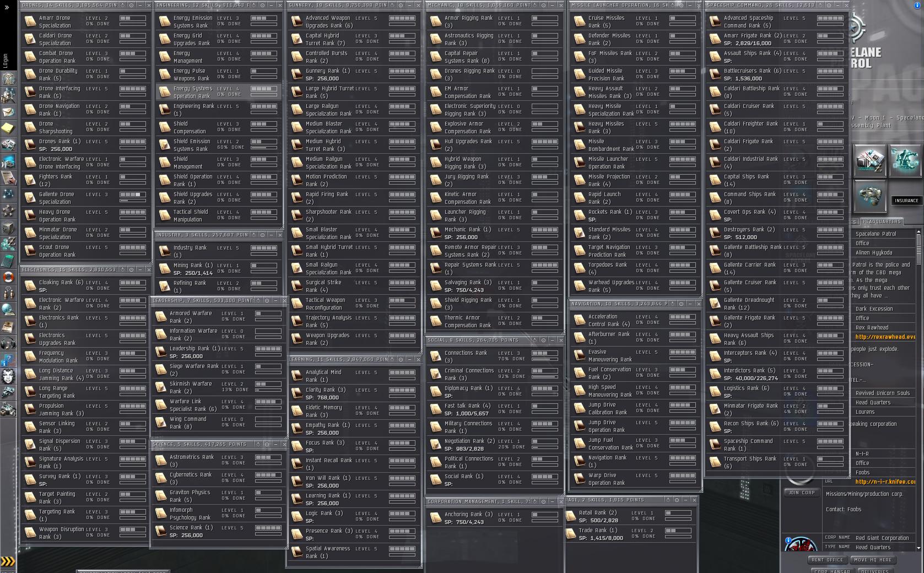Click the starburst icon in Mechanic header
The height and width of the screenshot is (573, 924).
coord(534,5)
